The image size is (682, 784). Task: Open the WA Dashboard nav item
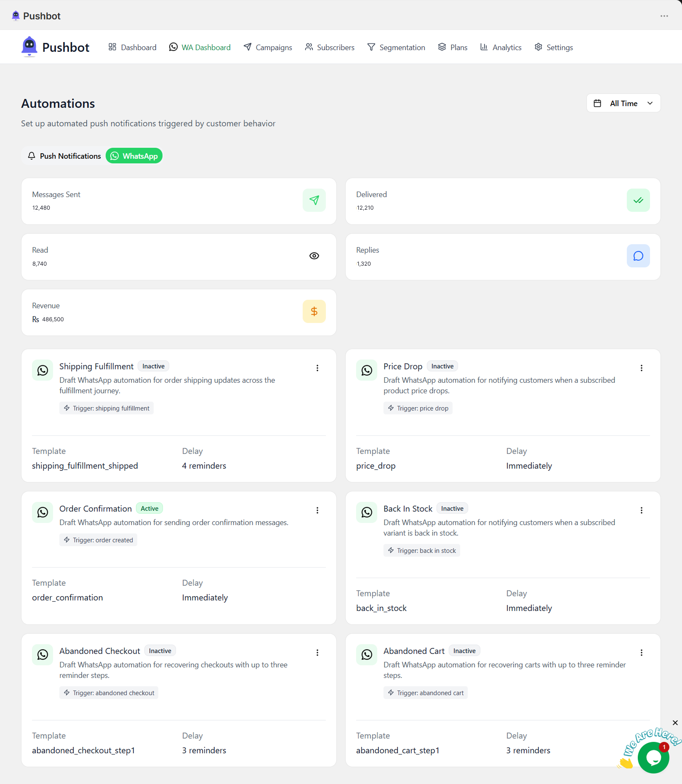point(200,47)
